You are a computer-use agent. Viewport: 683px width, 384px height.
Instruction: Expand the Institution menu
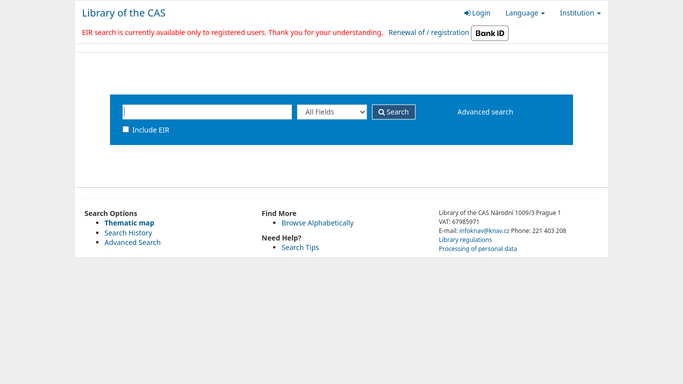[580, 13]
